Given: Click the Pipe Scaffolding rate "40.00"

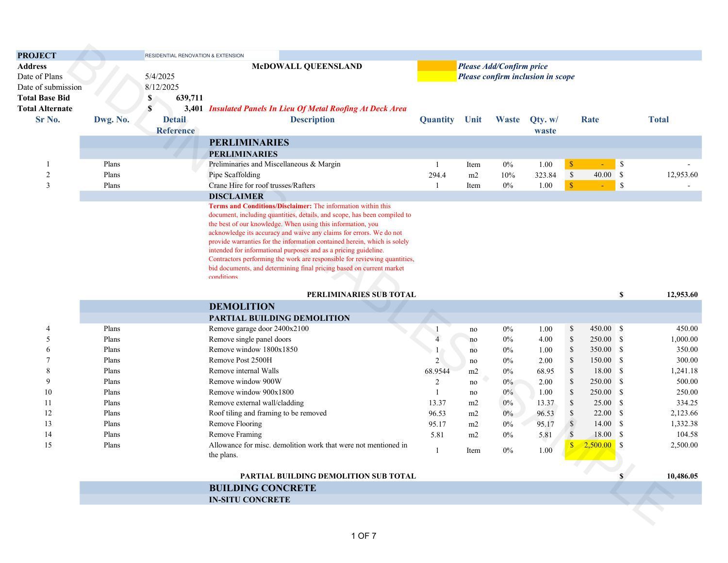Looking at the screenshot, I should [x=602, y=175].
